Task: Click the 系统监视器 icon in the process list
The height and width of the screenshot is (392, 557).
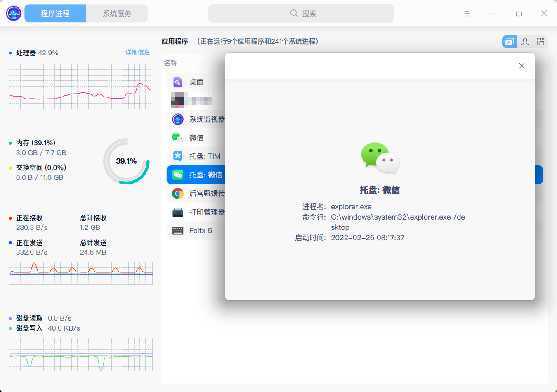Action: 177,119
